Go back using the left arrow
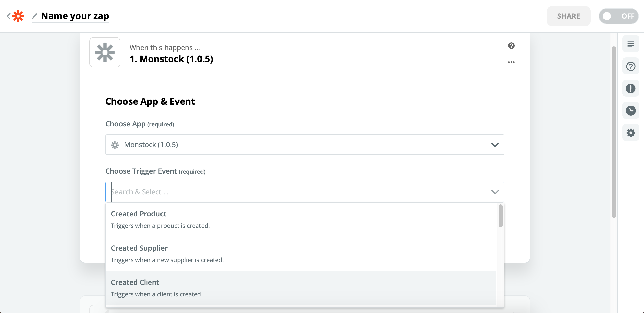 pyautogui.click(x=9, y=16)
